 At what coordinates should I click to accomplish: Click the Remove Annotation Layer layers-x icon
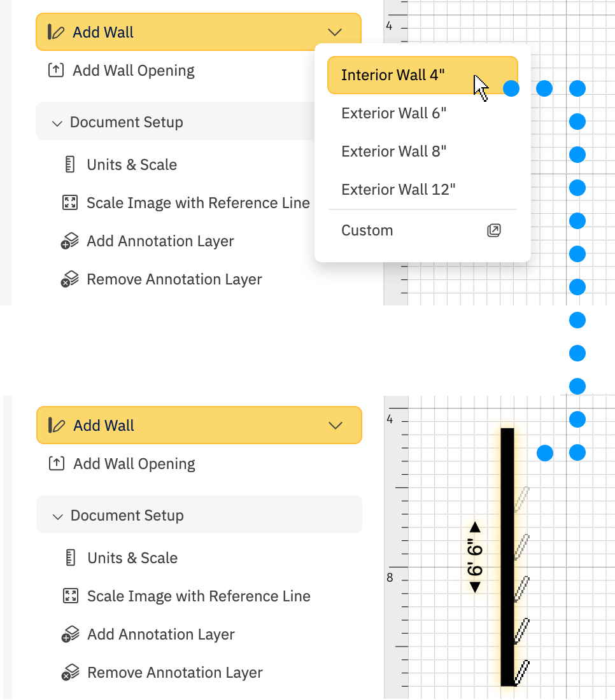(72, 279)
